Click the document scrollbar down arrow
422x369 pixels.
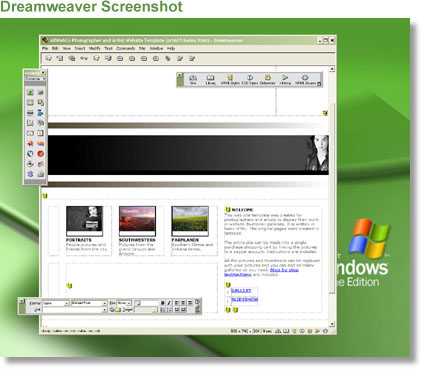point(332,324)
